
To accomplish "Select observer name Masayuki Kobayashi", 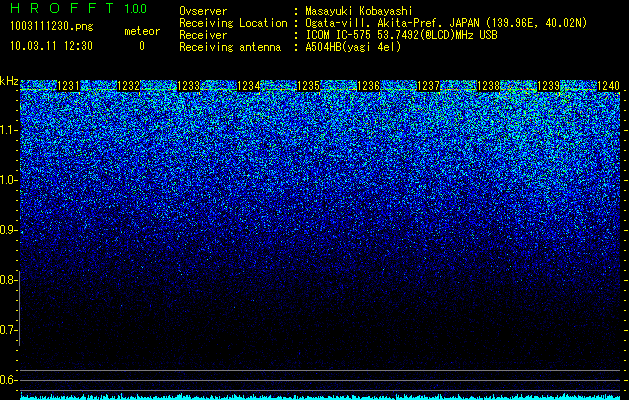I will pyautogui.click(x=359, y=11).
